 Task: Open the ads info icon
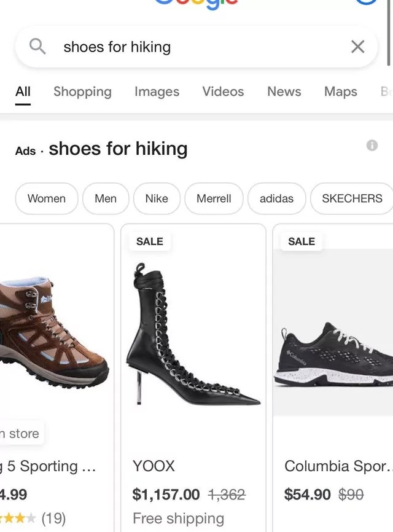point(372,146)
